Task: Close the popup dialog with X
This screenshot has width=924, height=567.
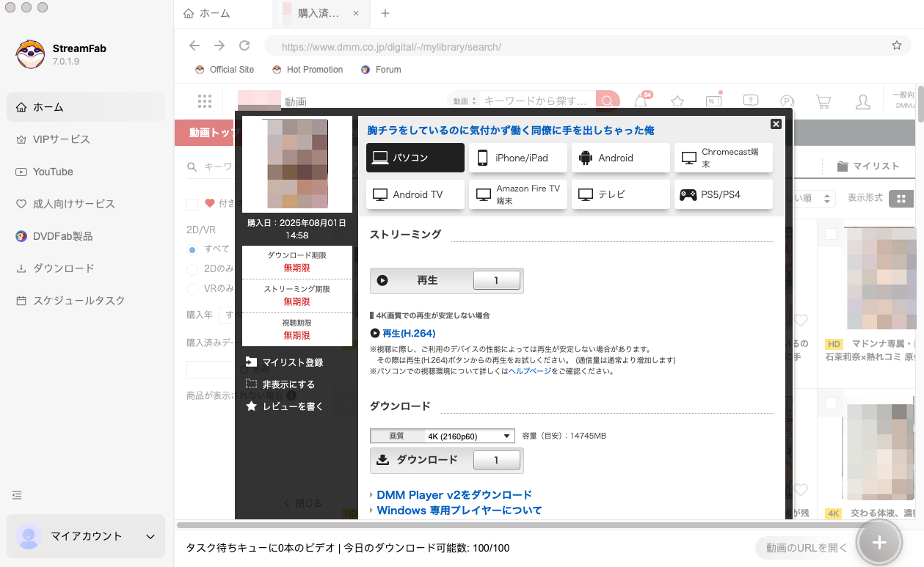Action: (776, 124)
